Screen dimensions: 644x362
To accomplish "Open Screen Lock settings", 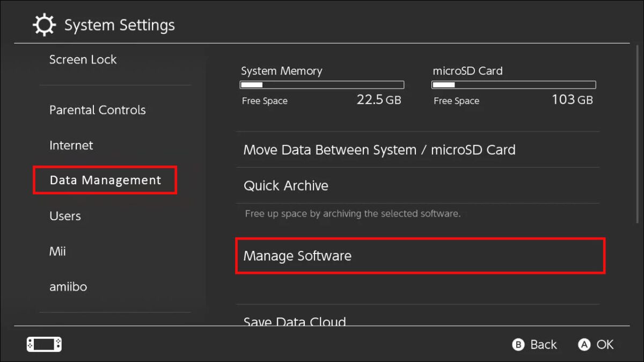I will point(83,60).
